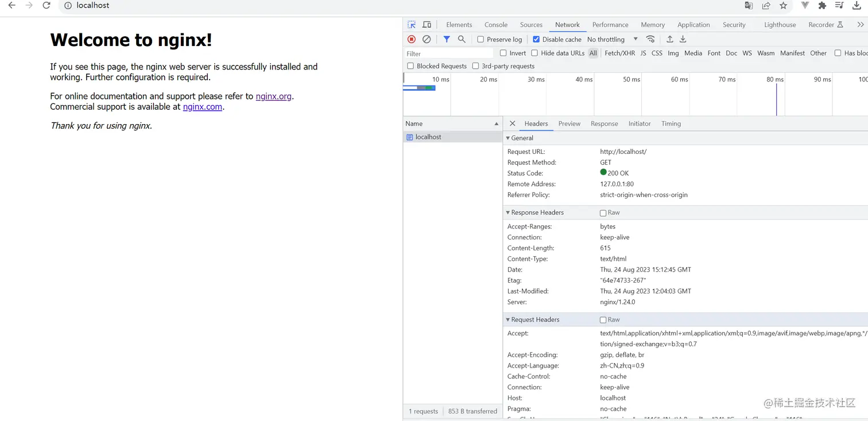Open the downloads icon in browser toolbar
Viewport: 868px width, 421px height.
[x=857, y=6]
